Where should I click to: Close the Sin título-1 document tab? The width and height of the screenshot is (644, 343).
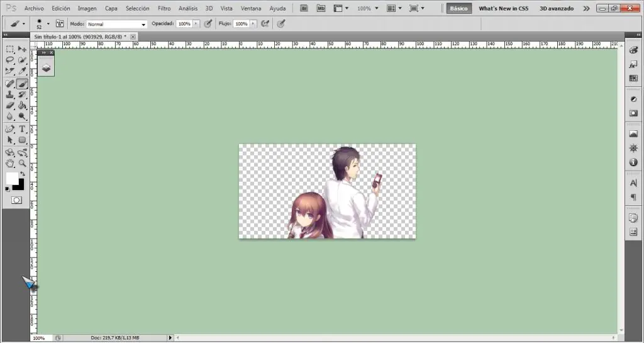click(133, 37)
